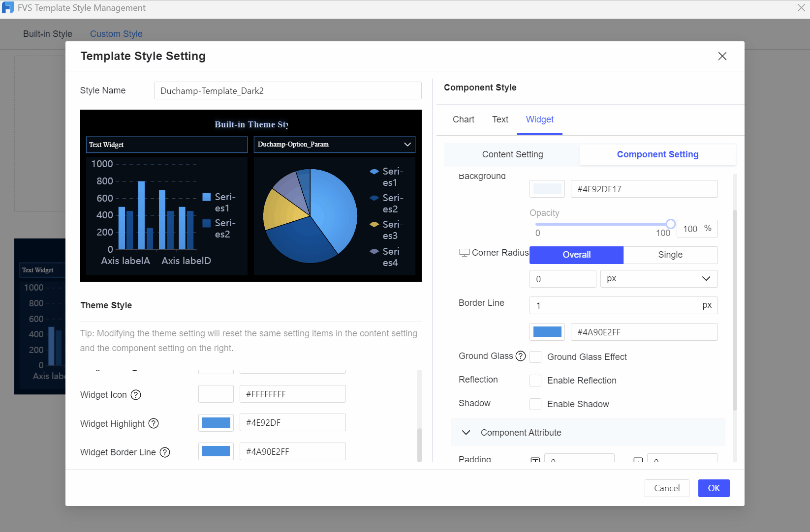This screenshot has height=532, width=810.
Task: Click the pie chart in the preview
Action: pos(310,215)
